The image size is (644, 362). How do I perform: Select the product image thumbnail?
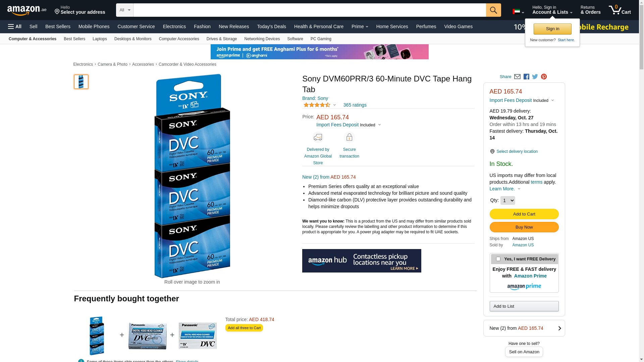pos(81,82)
